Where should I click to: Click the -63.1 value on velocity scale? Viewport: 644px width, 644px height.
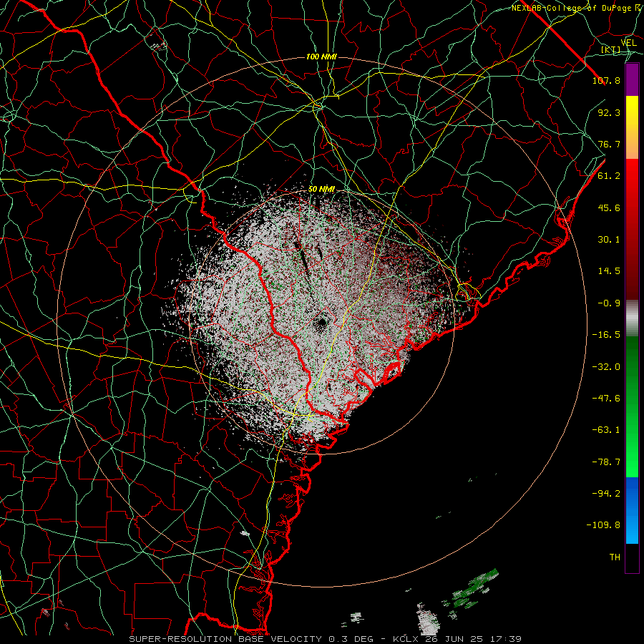[606, 430]
